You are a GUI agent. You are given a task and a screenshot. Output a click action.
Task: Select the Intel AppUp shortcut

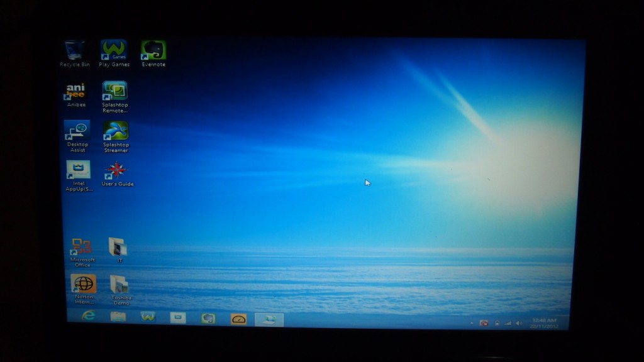tap(79, 176)
